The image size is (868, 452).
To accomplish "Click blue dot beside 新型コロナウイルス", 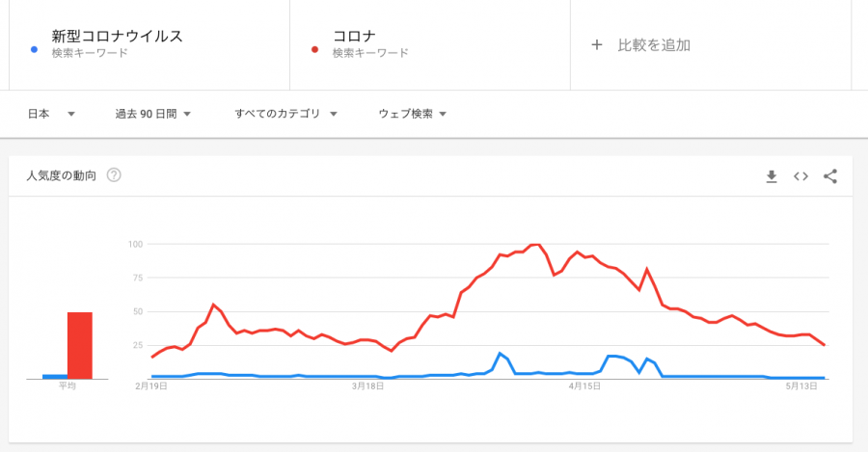I will tap(35, 46).
